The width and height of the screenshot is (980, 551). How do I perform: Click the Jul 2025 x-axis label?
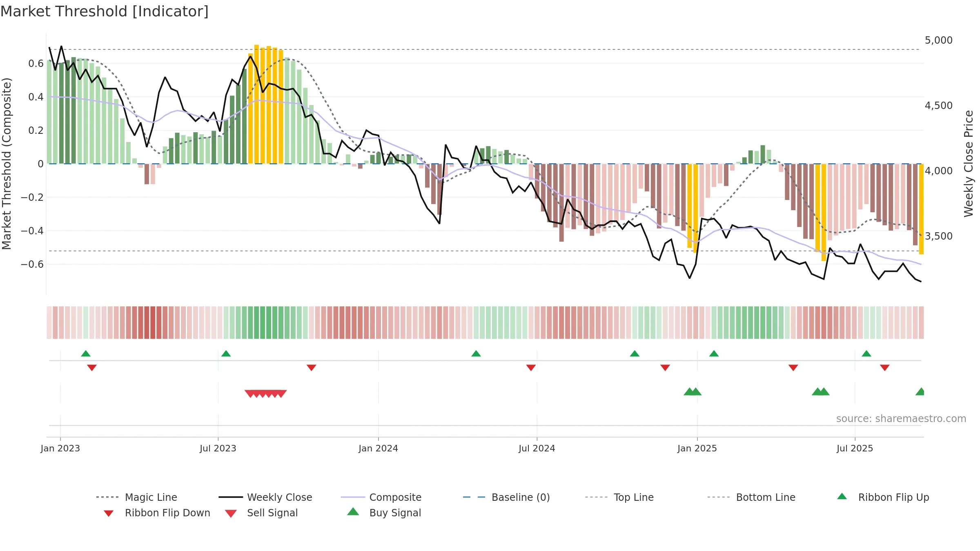(x=855, y=448)
